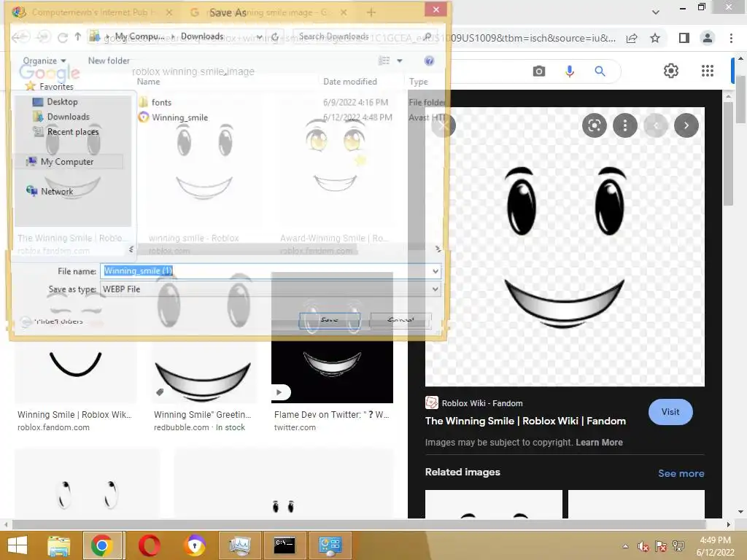Open the help icon in Save As dialog
Image resolution: width=747 pixels, height=560 pixels.
coord(429,61)
